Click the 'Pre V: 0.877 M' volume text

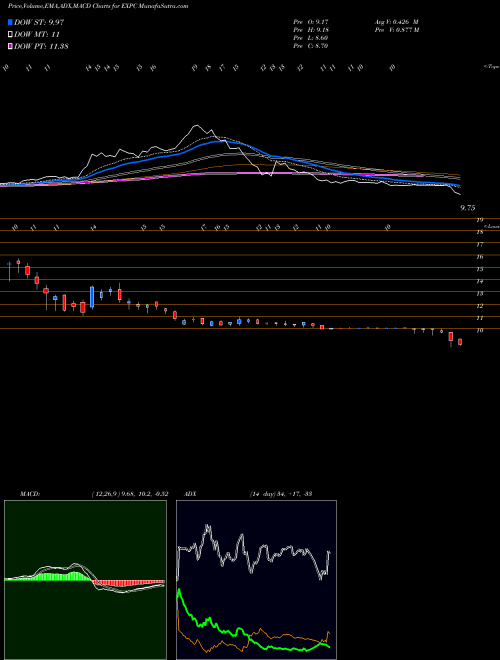396,29
